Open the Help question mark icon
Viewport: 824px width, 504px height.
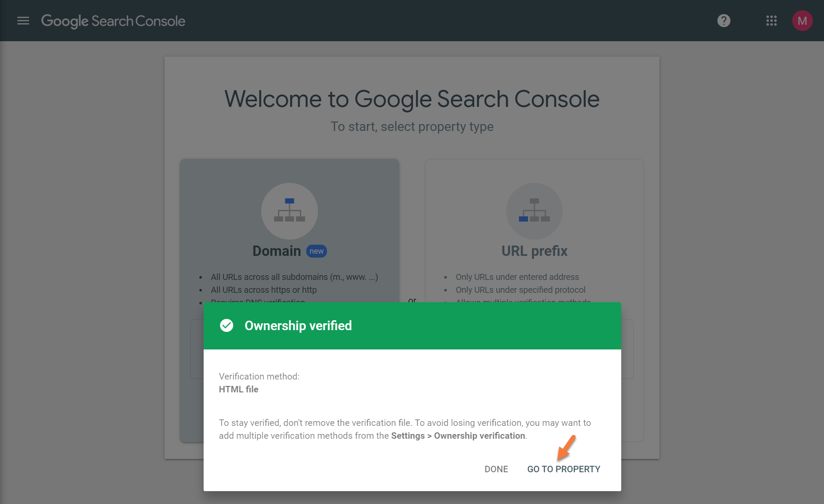pos(723,21)
